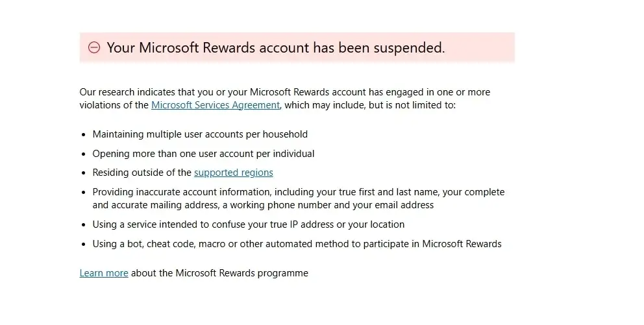Image resolution: width=644 pixels, height=325 pixels.
Task: Click the 'Providing inaccurate account information' line
Action: 298,192
